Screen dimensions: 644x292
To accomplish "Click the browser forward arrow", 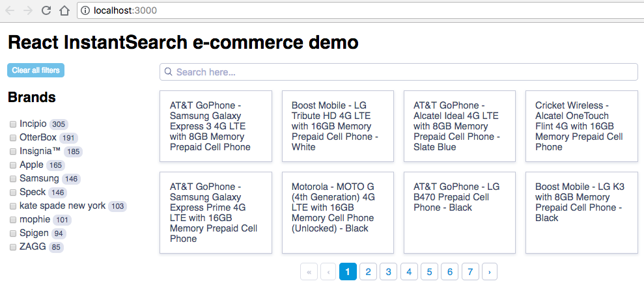I will pyautogui.click(x=28, y=10).
